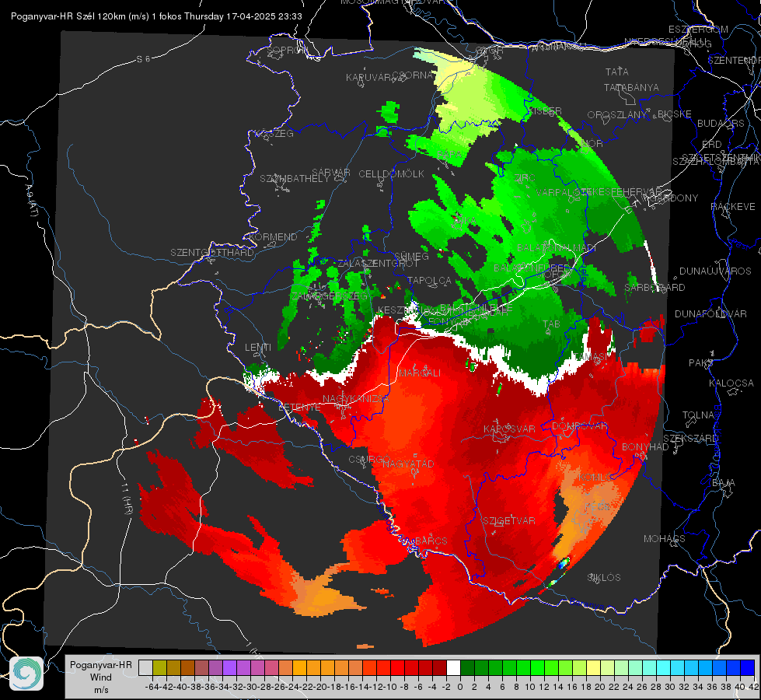Click the CSURGO city label

[370, 460]
